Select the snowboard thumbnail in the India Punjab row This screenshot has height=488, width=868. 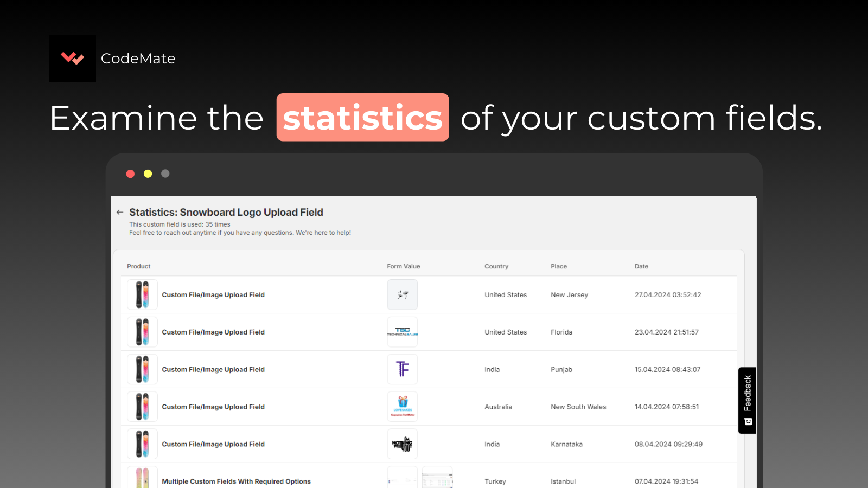tap(142, 369)
